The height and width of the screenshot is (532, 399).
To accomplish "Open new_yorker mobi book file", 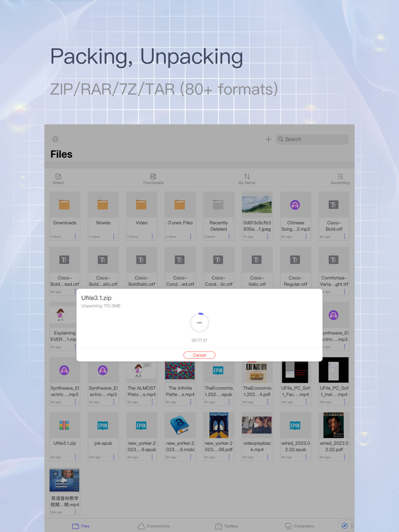I will 180,436.
